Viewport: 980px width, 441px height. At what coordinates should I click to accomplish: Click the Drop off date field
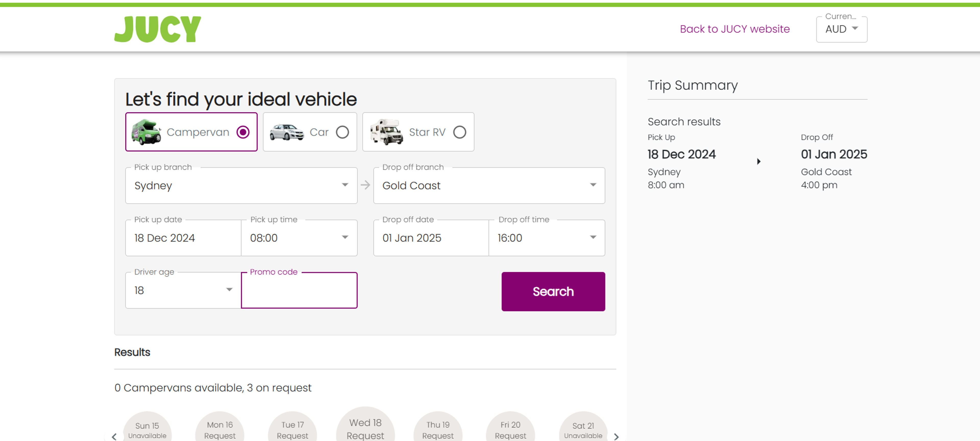431,238
